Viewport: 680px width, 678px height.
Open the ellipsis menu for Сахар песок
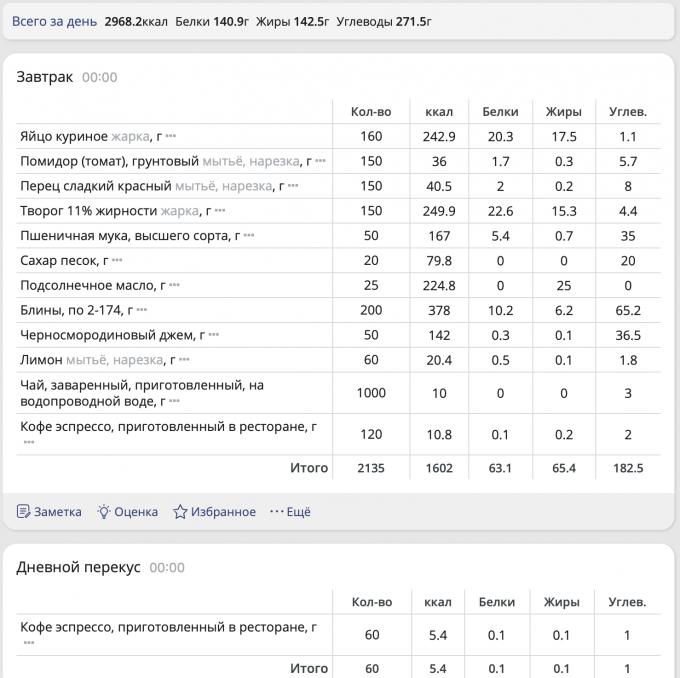(x=117, y=260)
